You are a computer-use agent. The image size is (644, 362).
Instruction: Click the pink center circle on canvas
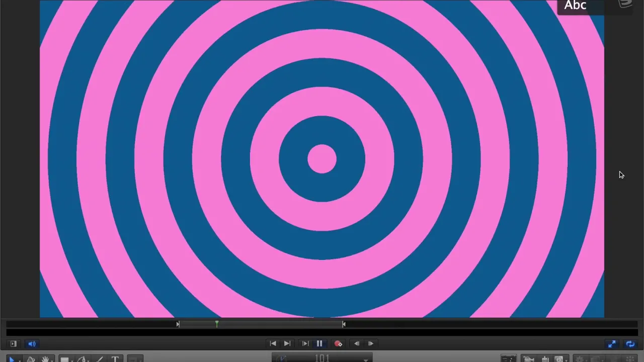[x=322, y=159]
